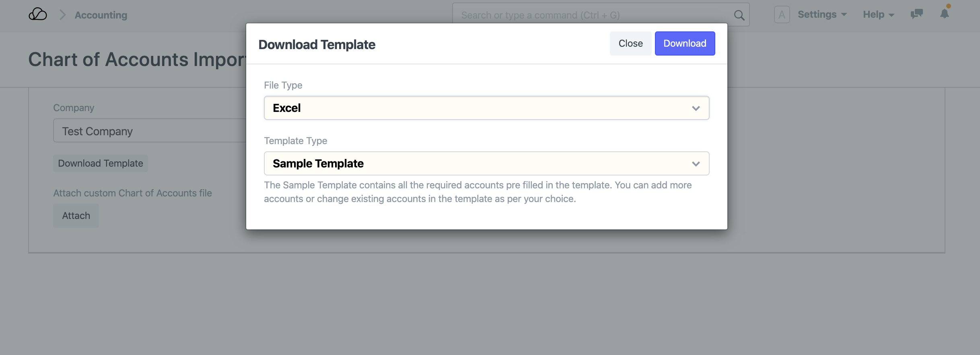
Task: Close the Download Template dialog
Action: click(630, 43)
